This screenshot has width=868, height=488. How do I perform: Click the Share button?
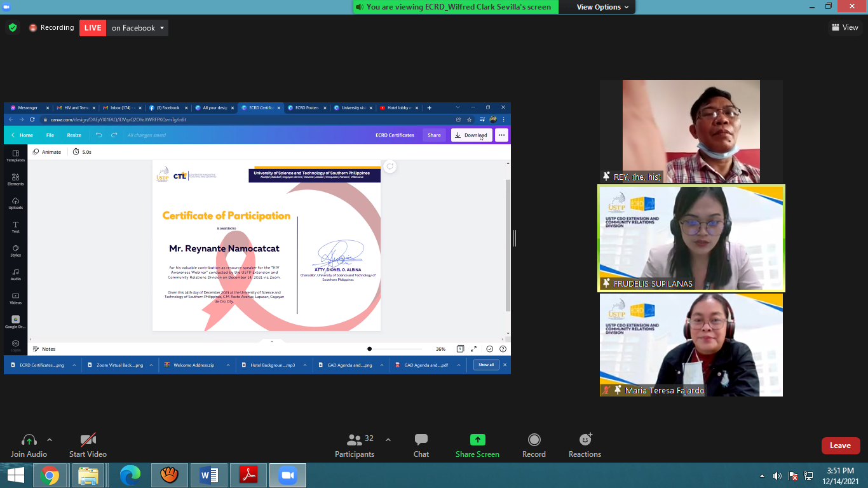point(434,135)
